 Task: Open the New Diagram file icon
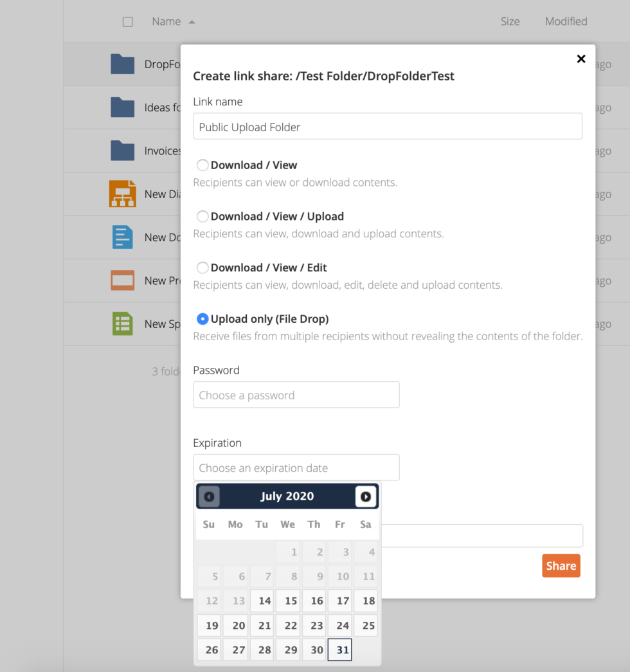tap(122, 194)
